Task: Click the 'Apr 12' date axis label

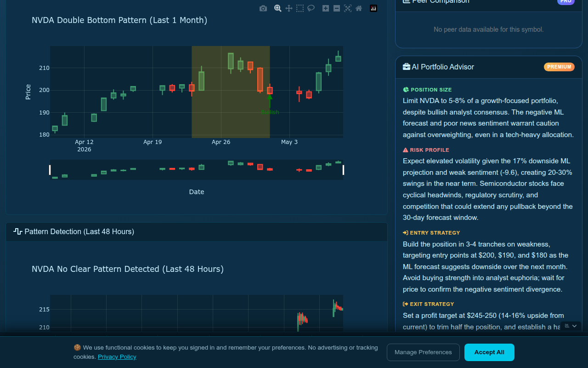Action: pyautogui.click(x=84, y=142)
